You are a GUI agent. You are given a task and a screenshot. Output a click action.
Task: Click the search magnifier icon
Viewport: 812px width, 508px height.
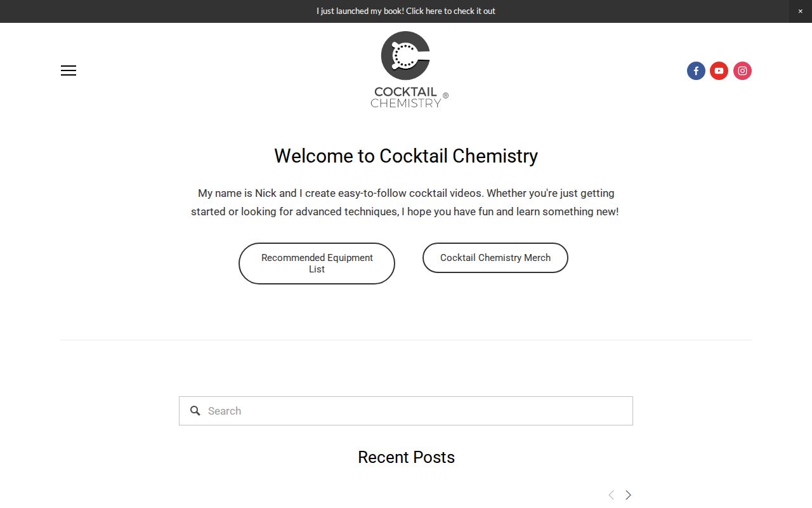coord(195,411)
